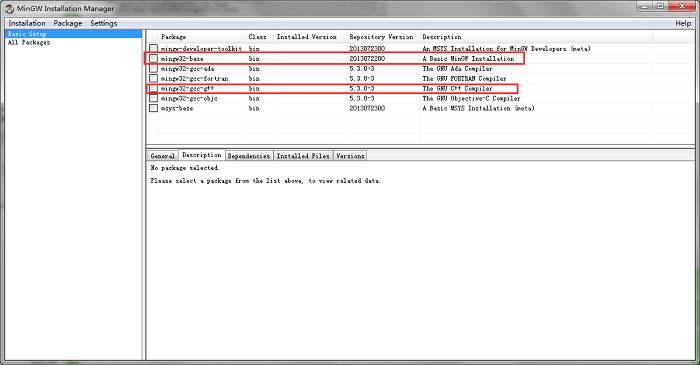Click 'The GNU C++ Compiler' description
The image size is (700, 365).
click(458, 88)
